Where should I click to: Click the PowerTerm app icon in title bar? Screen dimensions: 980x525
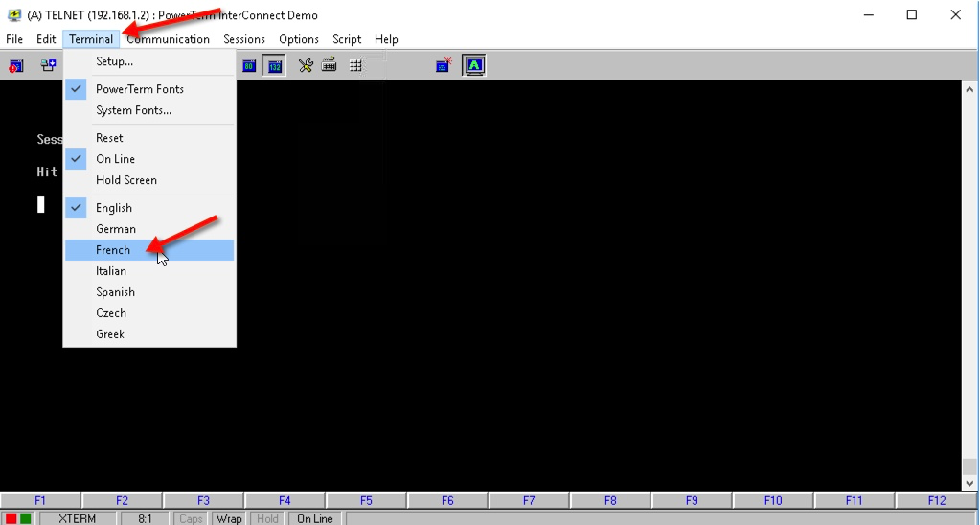13,15
